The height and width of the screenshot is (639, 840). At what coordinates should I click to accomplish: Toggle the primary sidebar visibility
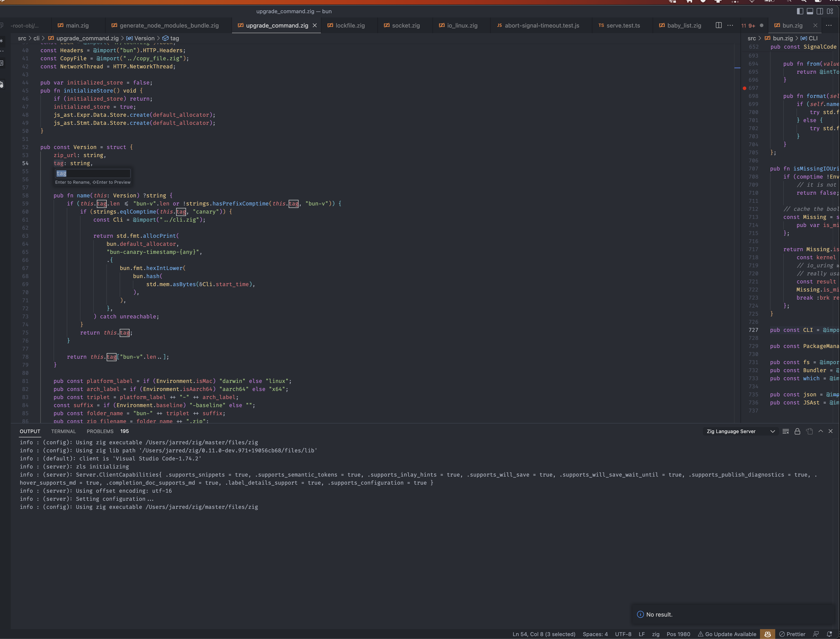tap(800, 11)
